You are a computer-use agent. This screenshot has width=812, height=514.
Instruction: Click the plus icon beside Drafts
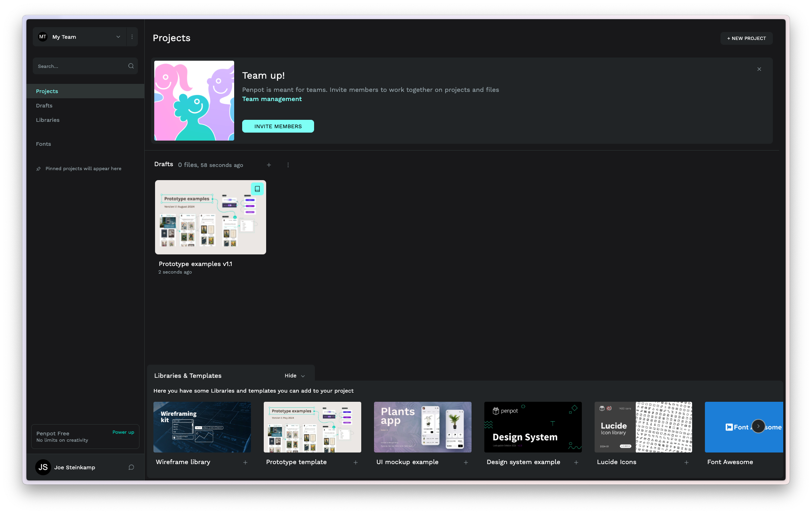tap(269, 165)
